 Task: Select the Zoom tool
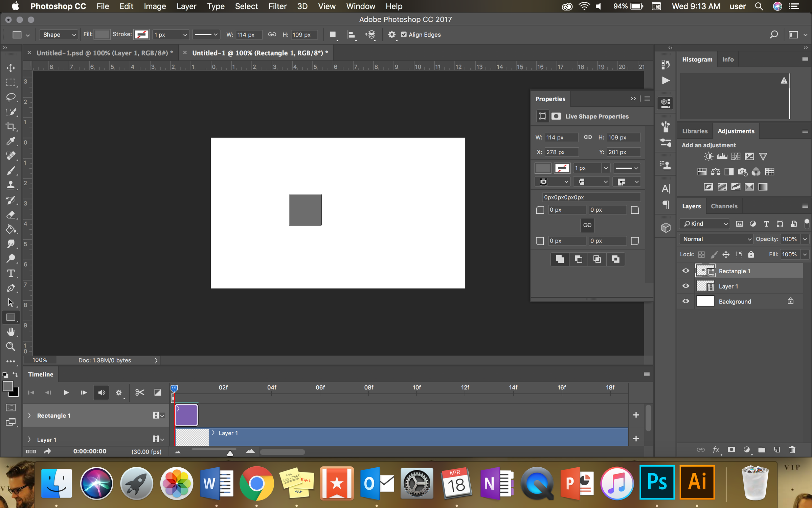11,346
